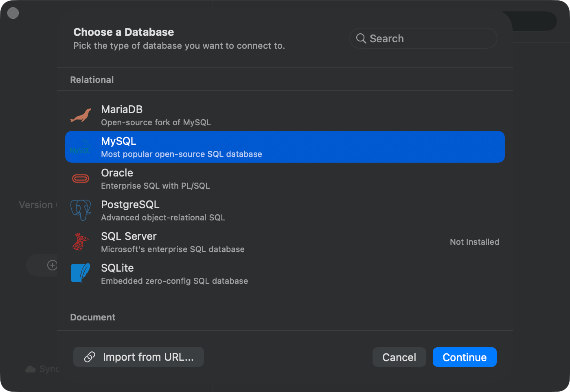
Task: Click the magnifying glass search icon
Action: point(361,39)
